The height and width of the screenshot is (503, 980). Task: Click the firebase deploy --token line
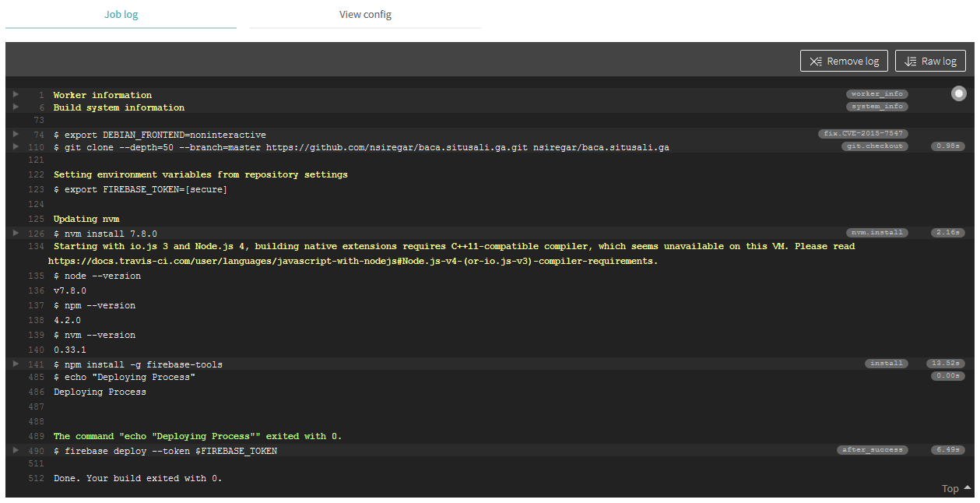coord(165,451)
